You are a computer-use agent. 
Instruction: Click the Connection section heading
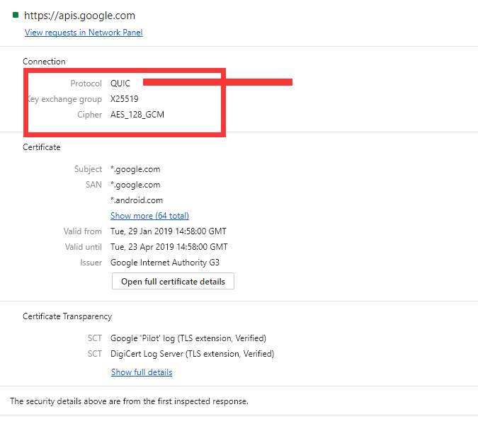point(44,62)
